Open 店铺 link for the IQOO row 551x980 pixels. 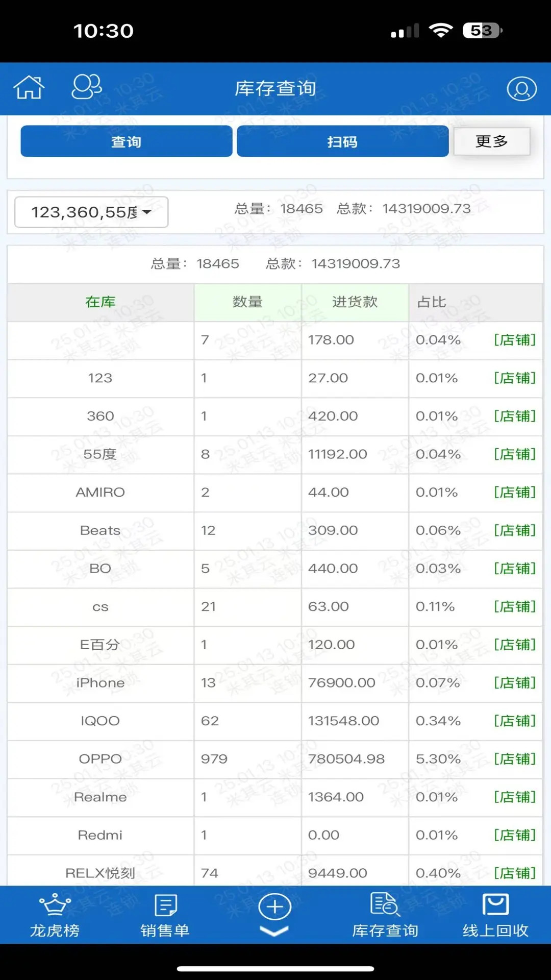click(x=514, y=721)
